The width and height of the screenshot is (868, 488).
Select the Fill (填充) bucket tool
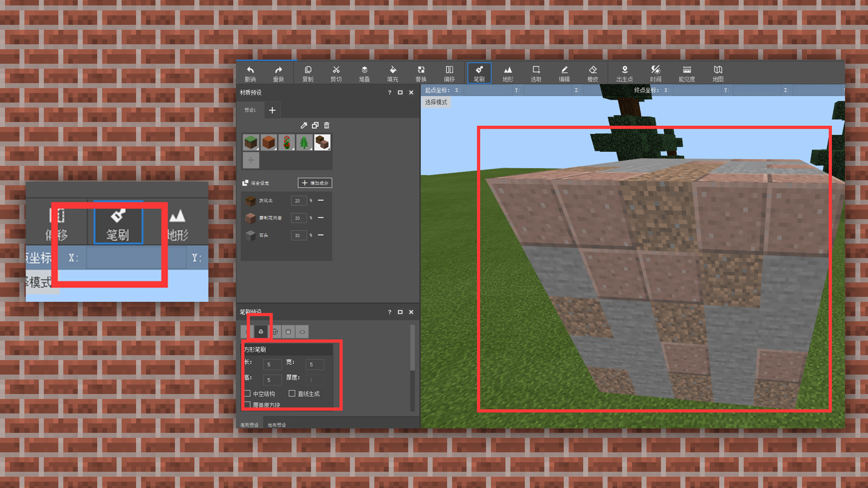click(392, 73)
